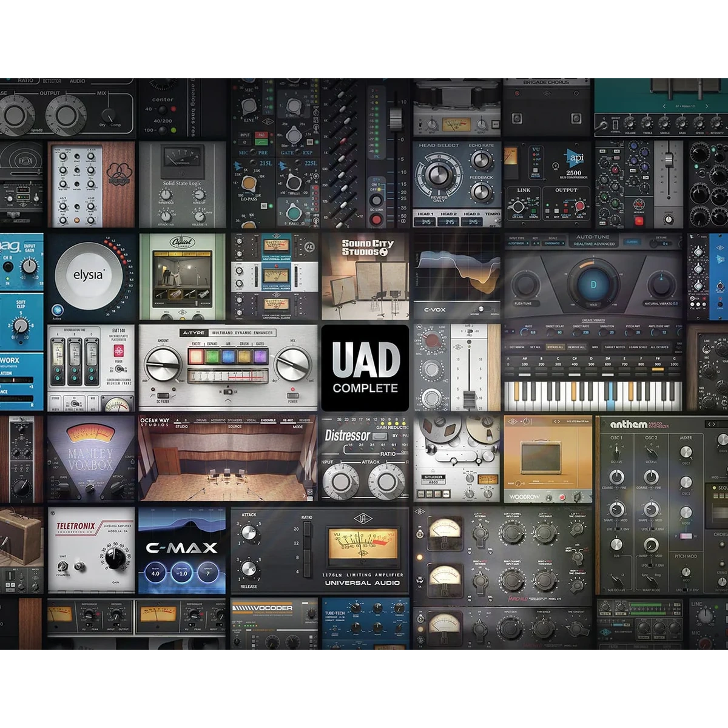Open the Tube-Tech compressor tile
Screen dimensions: 728x728
(365, 625)
